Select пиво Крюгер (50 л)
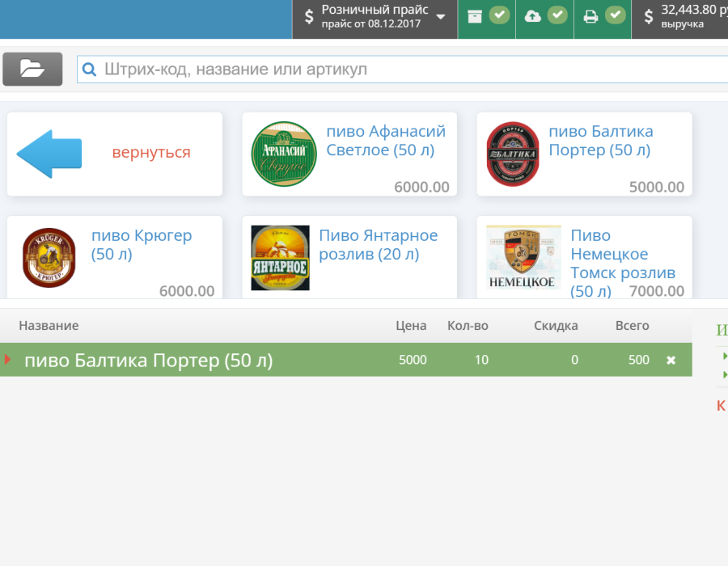This screenshot has width=728, height=566. [x=115, y=257]
